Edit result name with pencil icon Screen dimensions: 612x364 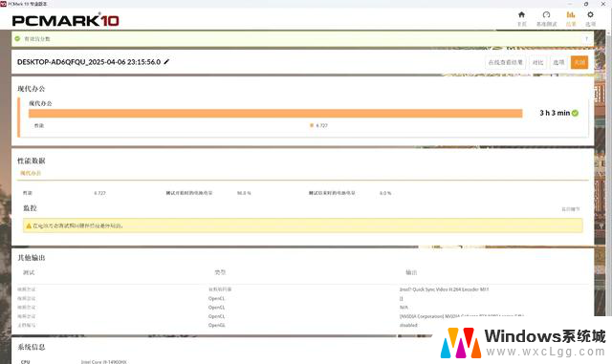pos(166,62)
